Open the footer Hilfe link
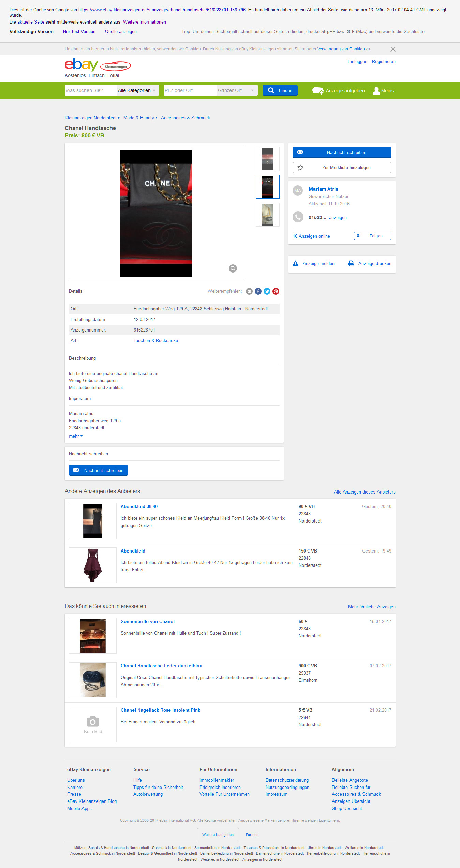The image size is (460, 868). (137, 780)
